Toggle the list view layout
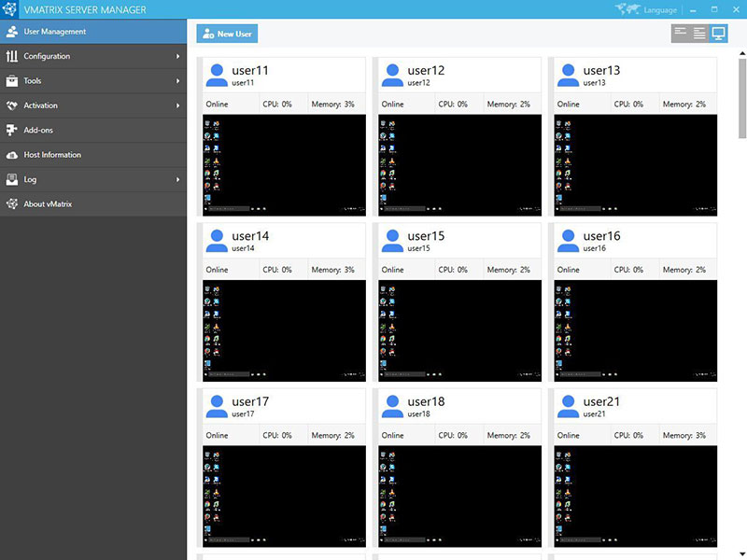Image resolution: width=747 pixels, height=560 pixels. [x=700, y=32]
